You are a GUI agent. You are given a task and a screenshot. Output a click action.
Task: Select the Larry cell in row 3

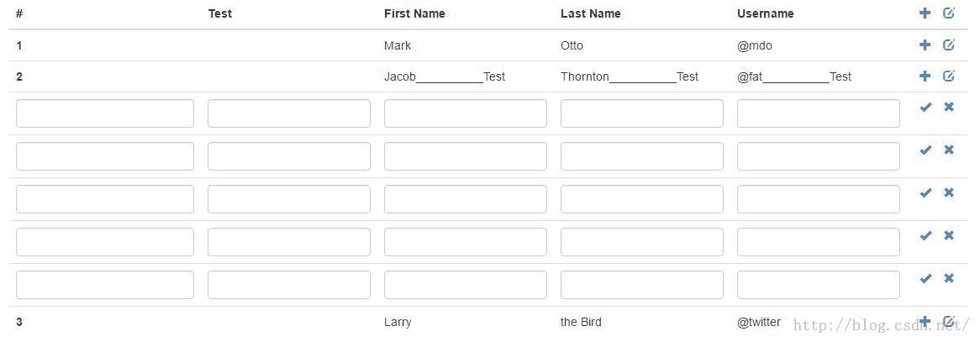click(398, 322)
